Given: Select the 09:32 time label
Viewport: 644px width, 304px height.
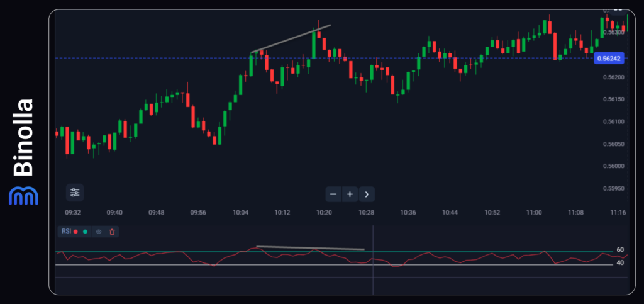Looking at the screenshot, I should tap(73, 213).
